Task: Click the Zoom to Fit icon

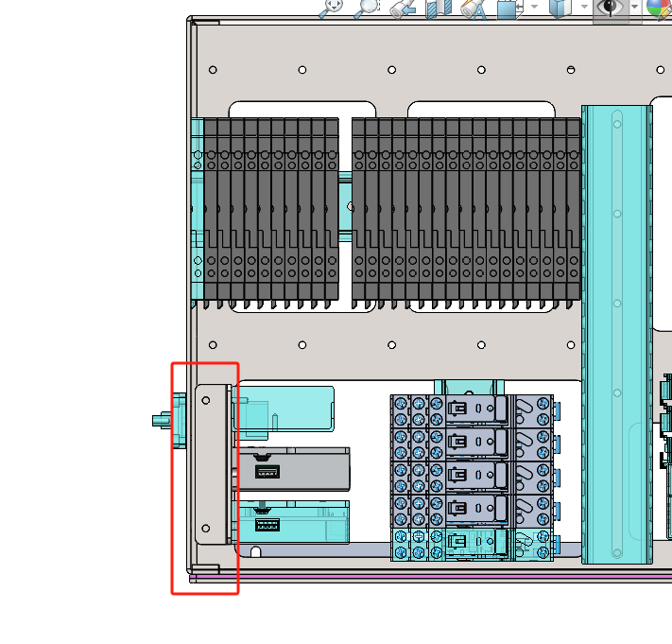Action: (331, 8)
